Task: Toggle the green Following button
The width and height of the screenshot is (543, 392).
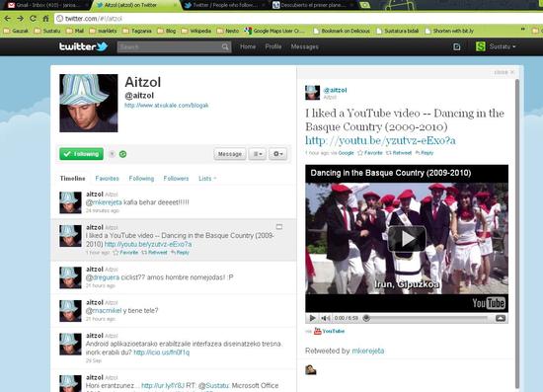Action: 81,154
